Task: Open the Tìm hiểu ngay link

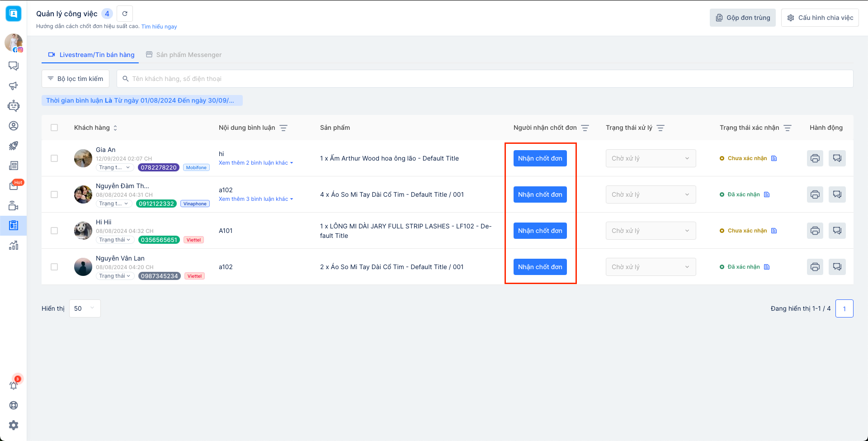Action: click(159, 27)
